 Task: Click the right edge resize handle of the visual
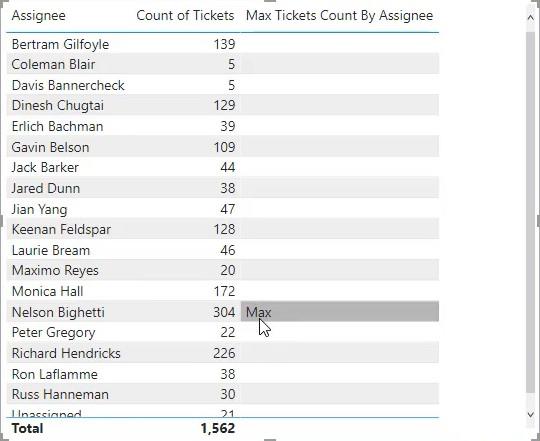538,220
